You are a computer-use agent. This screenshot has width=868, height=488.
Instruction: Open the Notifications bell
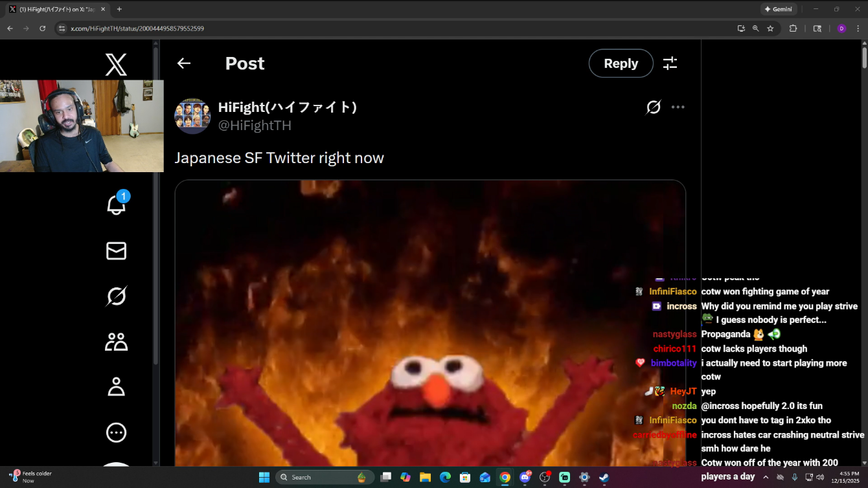coord(117,204)
